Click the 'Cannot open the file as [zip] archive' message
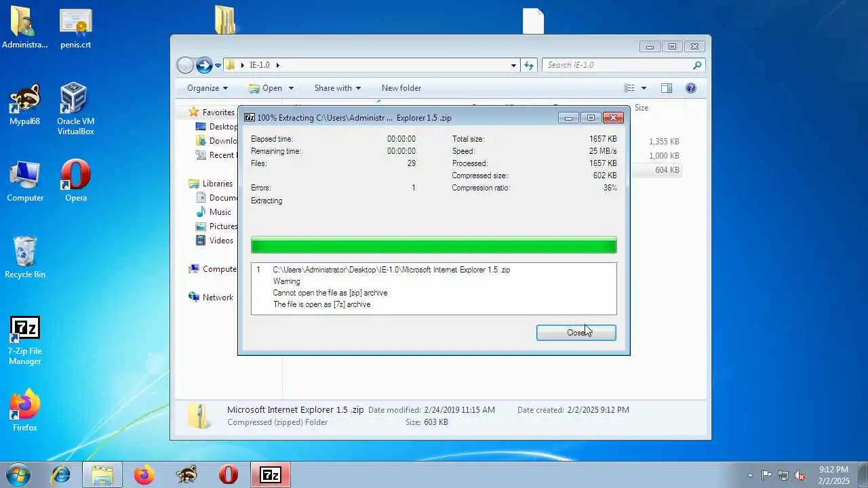Viewport: 868px width, 488px height. [x=330, y=293]
